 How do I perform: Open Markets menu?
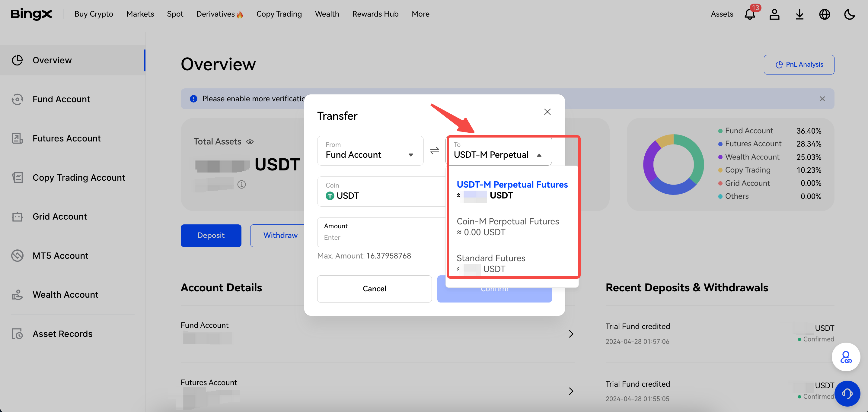(x=140, y=14)
